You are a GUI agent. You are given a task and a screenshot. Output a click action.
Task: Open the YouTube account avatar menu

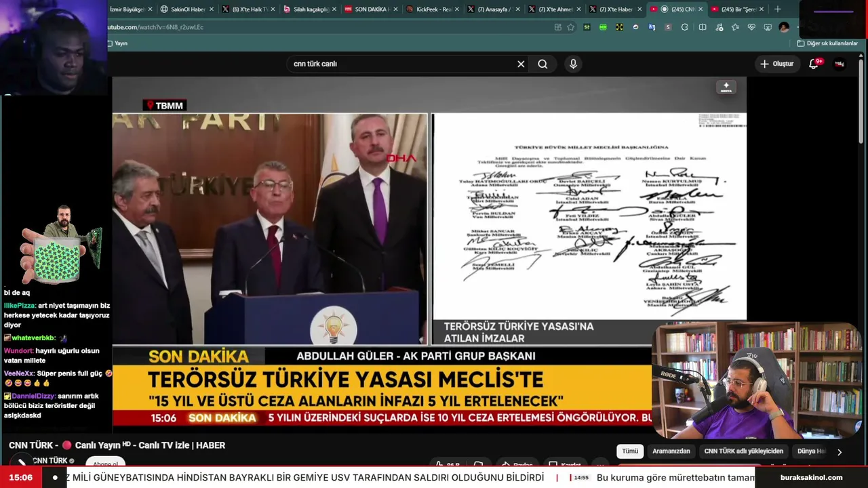coord(840,64)
